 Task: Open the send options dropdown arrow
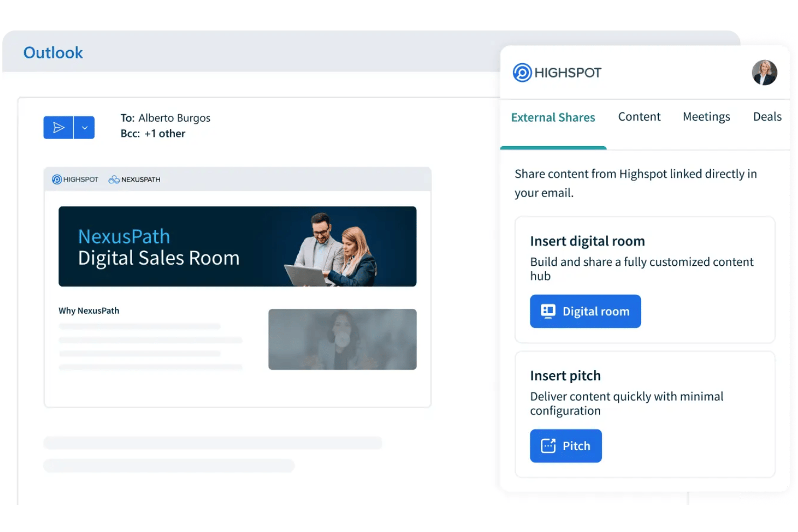(x=85, y=128)
